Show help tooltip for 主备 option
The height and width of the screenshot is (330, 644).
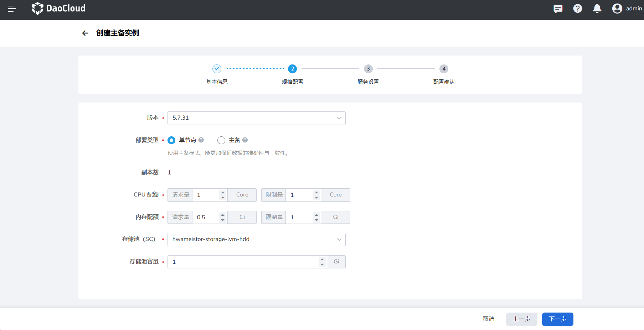tap(245, 140)
